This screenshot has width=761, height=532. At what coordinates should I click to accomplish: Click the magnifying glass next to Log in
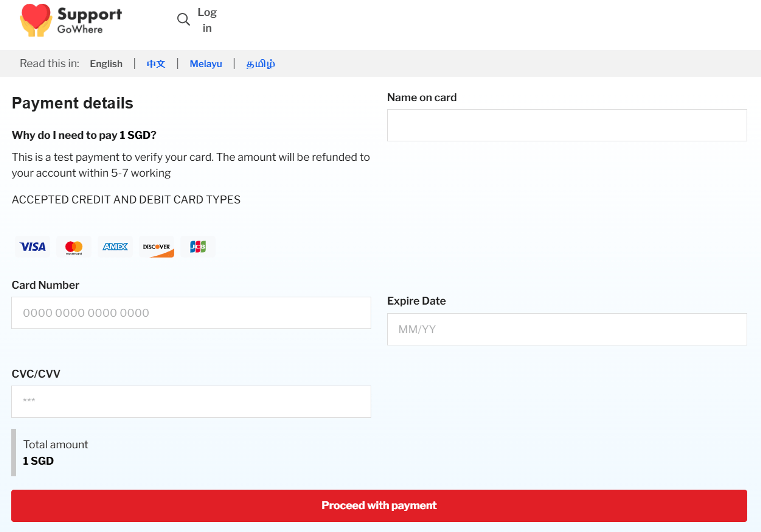pyautogui.click(x=183, y=19)
